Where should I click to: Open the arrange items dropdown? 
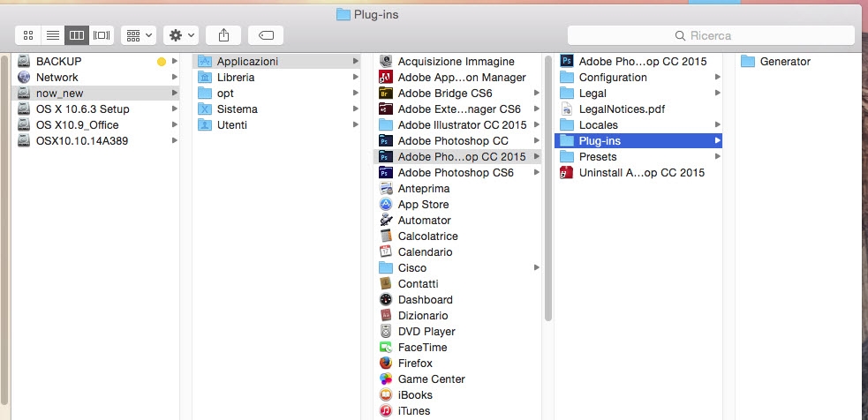[x=139, y=34]
